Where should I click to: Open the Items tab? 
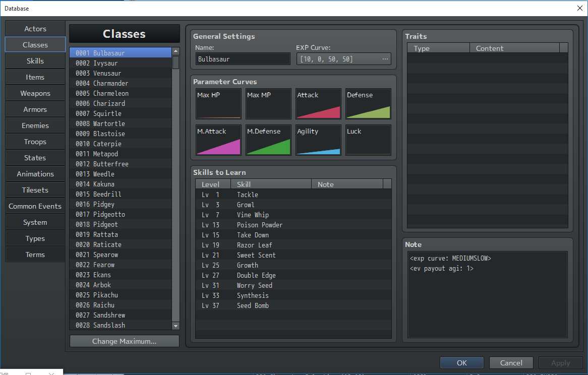click(35, 77)
